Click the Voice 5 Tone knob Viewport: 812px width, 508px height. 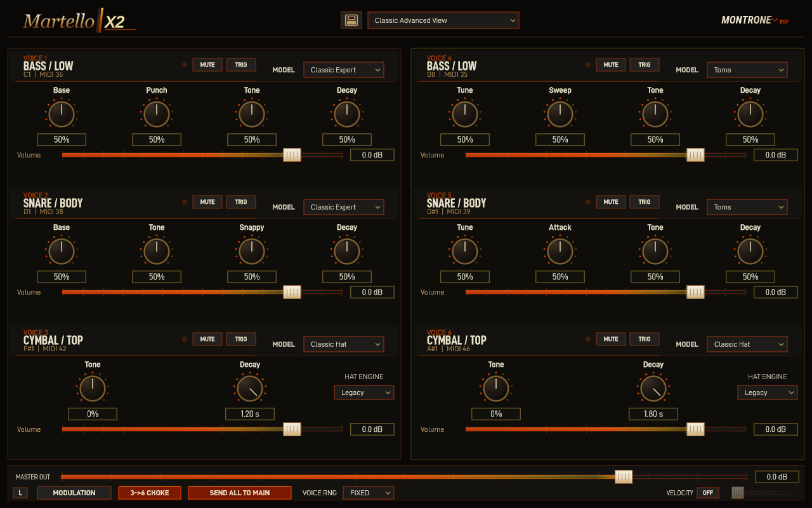pos(655,251)
